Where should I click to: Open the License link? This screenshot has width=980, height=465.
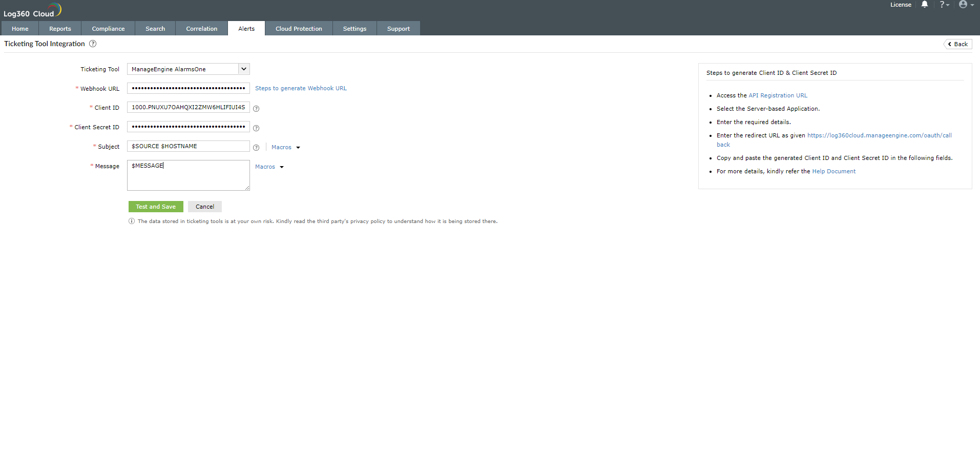pyautogui.click(x=901, y=5)
